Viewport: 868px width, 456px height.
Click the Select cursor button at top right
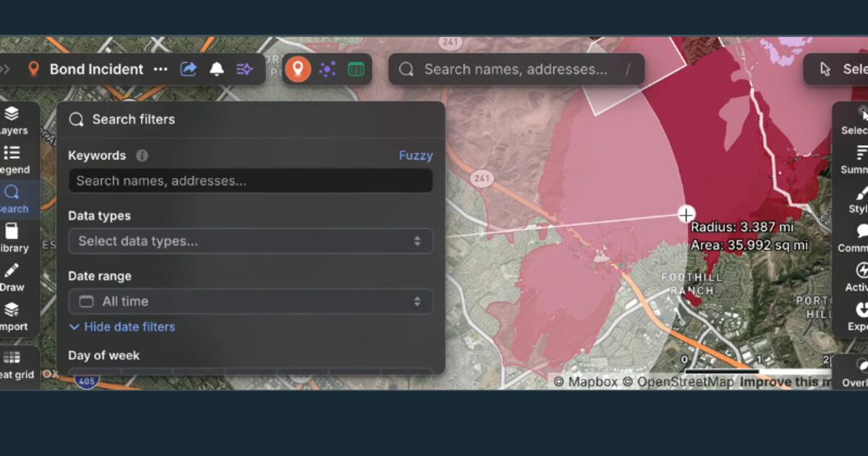pos(838,69)
